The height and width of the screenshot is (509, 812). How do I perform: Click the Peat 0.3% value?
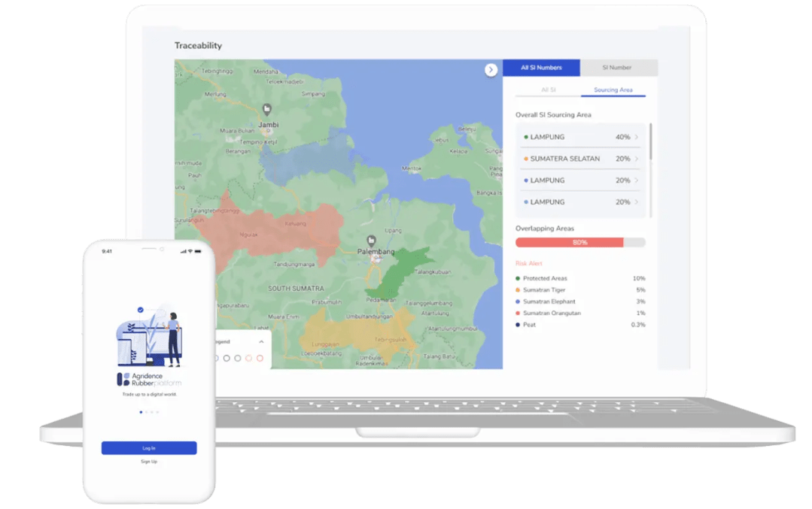(x=638, y=325)
